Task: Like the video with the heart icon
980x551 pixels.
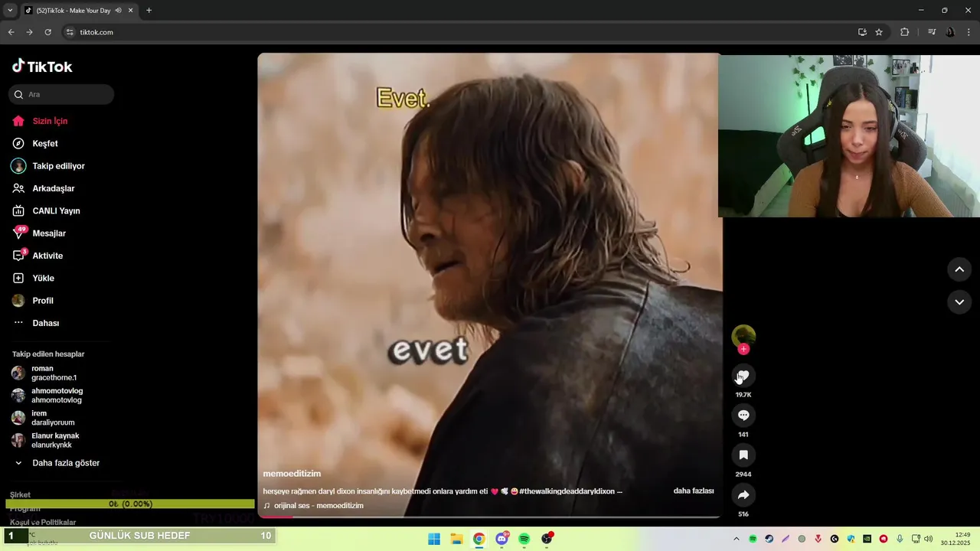Action: (743, 376)
